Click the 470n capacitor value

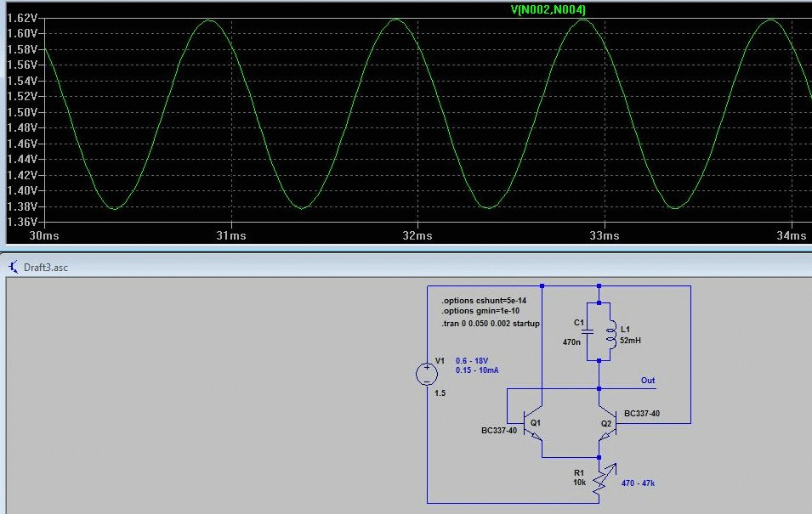point(571,342)
